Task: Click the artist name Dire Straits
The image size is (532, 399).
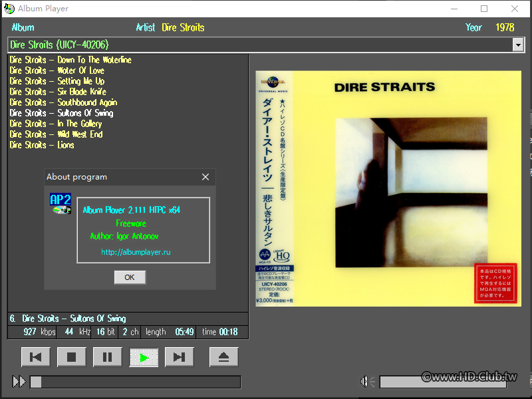Action: pos(184,27)
